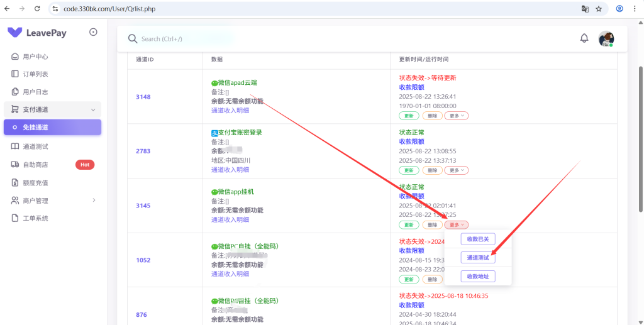Click 更新 button for channel 1052
644x325 pixels.
pyautogui.click(x=409, y=280)
